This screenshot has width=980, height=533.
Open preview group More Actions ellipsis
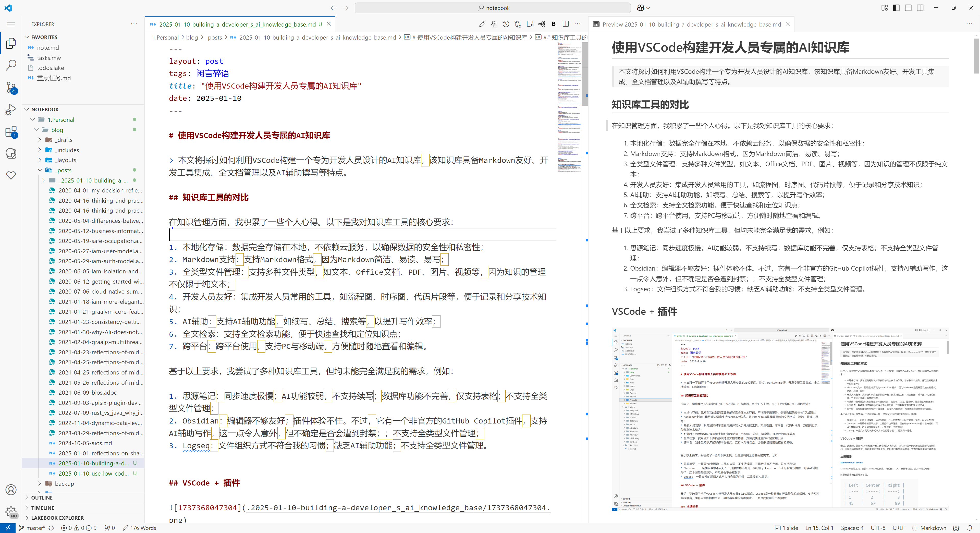tap(969, 24)
